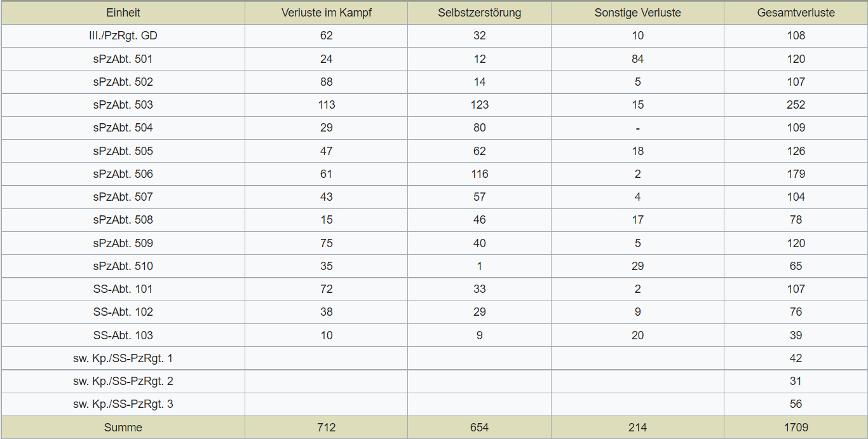This screenshot has height=439, width=868.
Task: Select the III./PzRgt. GD unit cell
Action: pyautogui.click(x=123, y=36)
